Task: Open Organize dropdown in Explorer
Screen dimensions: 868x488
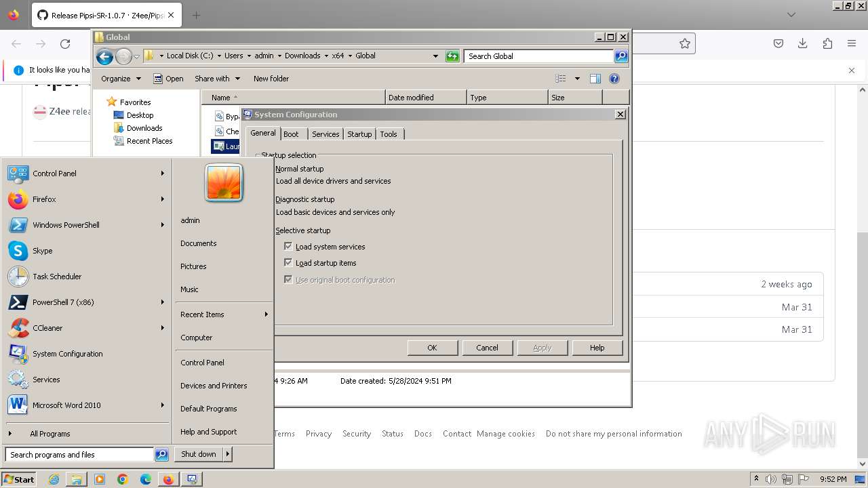Action: [x=121, y=79]
